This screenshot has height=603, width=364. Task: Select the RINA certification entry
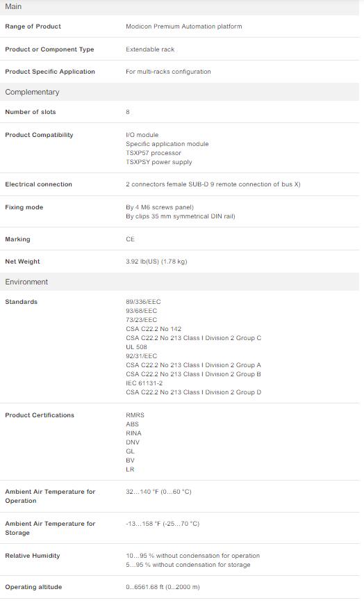[133, 433]
